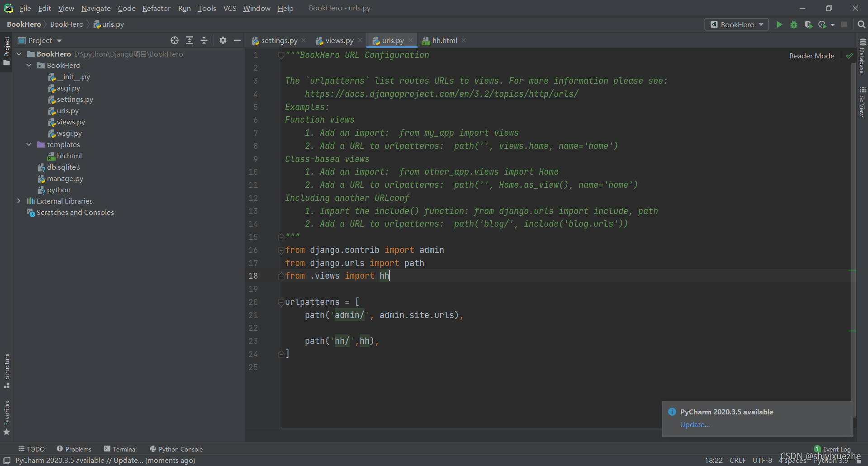
Task: Open the Favorites tool window
Action: tap(7, 418)
